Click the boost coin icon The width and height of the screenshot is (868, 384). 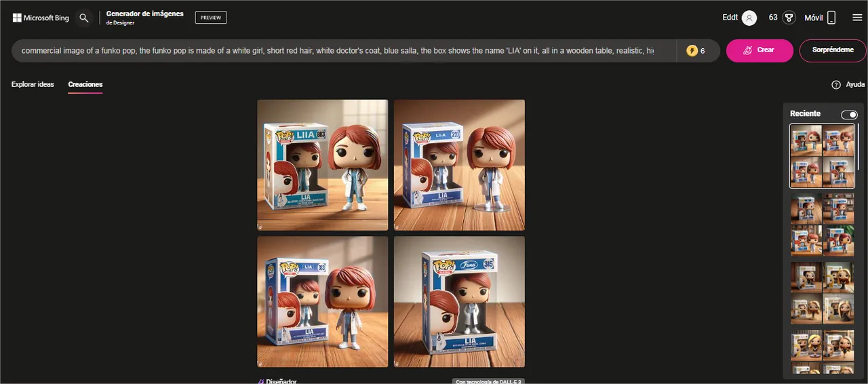click(x=692, y=51)
